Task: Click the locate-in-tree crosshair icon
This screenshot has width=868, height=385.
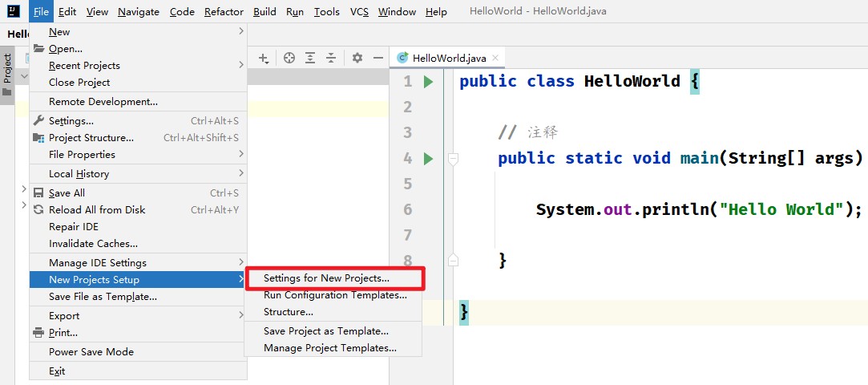Action: point(289,58)
